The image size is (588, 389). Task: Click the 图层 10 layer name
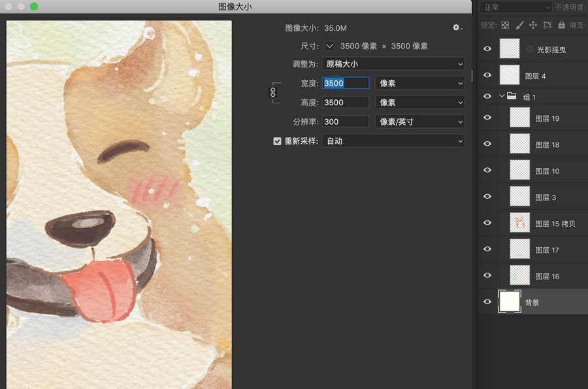[x=547, y=171]
